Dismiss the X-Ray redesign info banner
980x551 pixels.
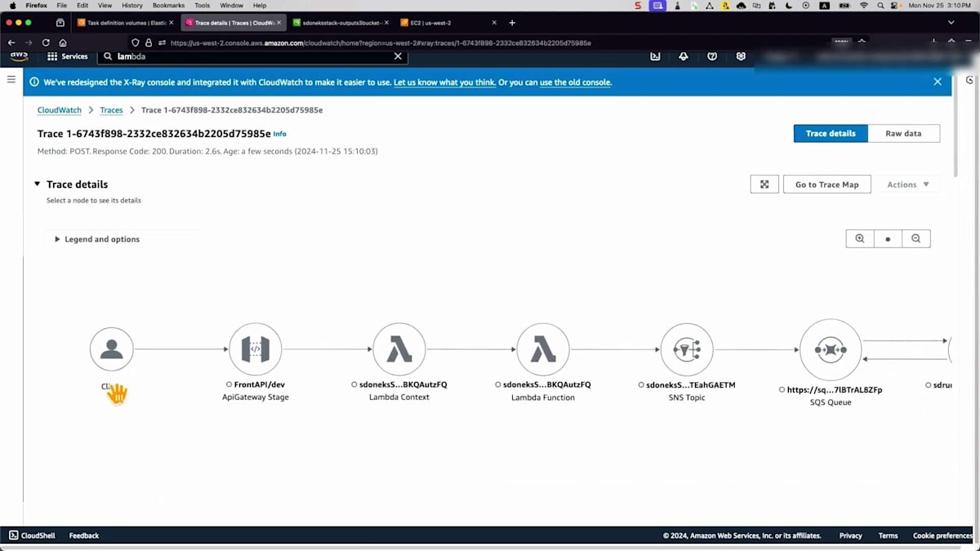click(x=938, y=82)
